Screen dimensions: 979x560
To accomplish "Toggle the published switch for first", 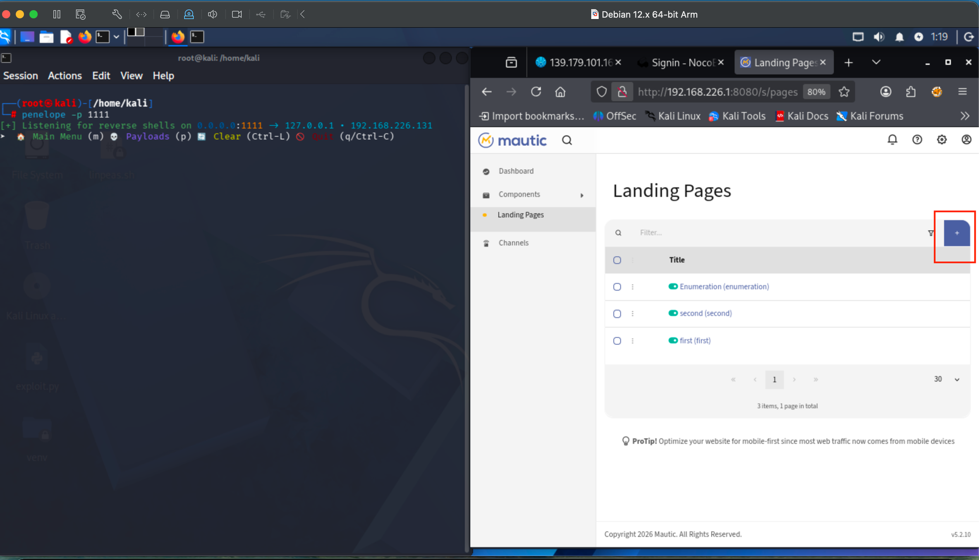I will [673, 340].
